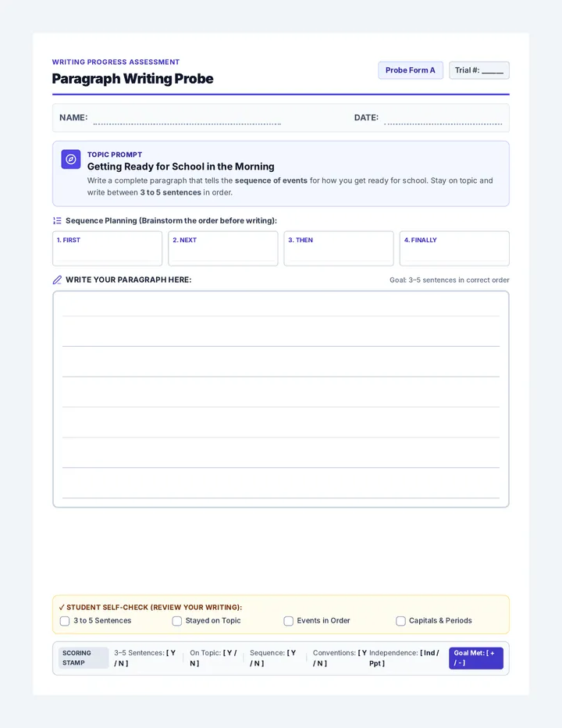Click the NAME dotted line field

coord(187,119)
